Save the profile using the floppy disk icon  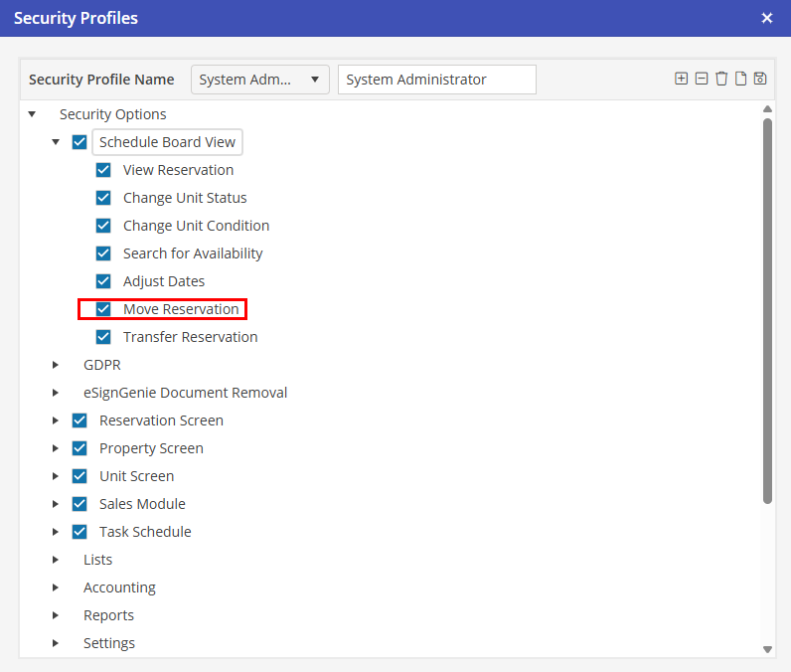[x=760, y=79]
